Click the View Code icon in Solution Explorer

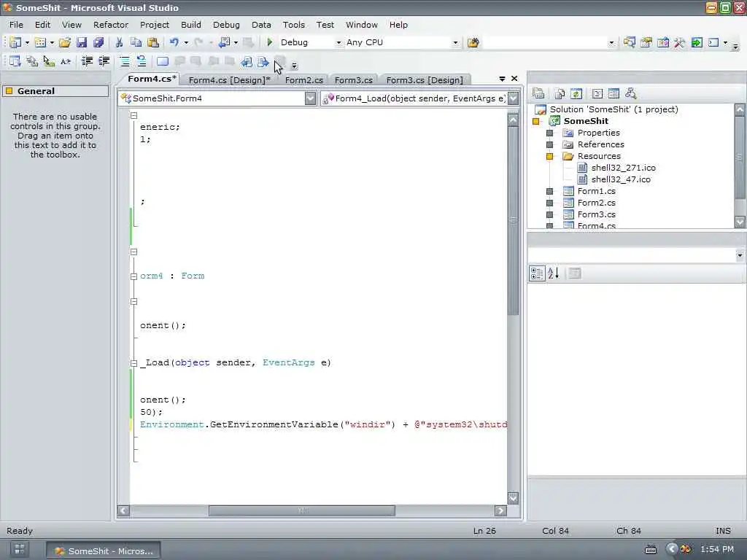tap(597, 94)
